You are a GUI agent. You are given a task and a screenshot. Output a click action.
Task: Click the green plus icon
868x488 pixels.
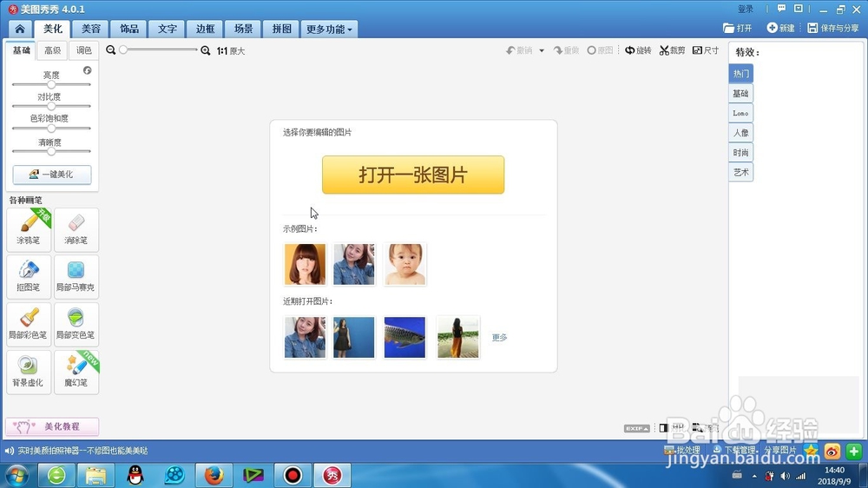pos(853,452)
